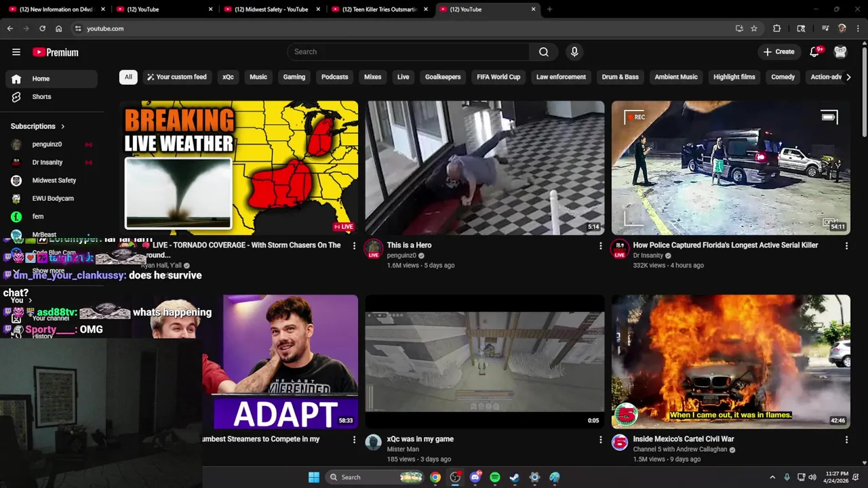
Task: Open the Breaking Live Weather tornado thumbnail
Action: pyautogui.click(x=239, y=167)
